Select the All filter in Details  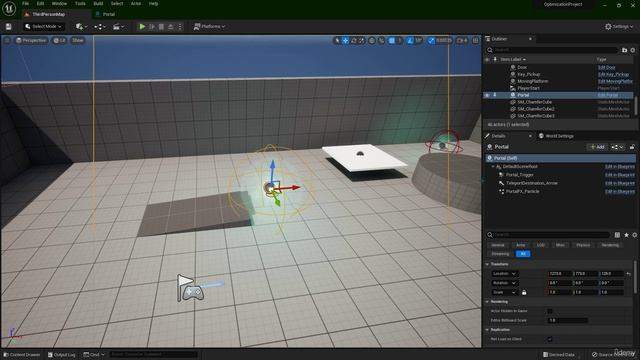pos(523,254)
